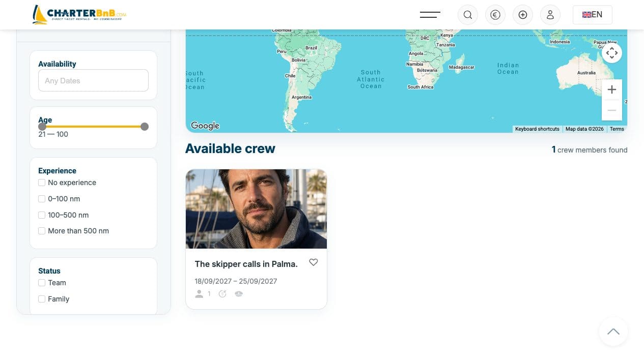Screen dimensions: 644x362
Task: Click the boat icon on crew card
Action: (x=239, y=294)
